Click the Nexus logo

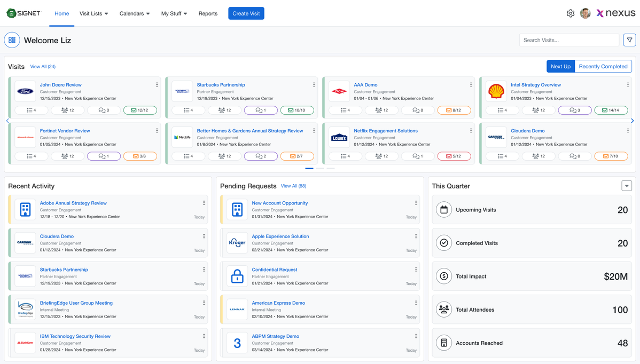click(x=615, y=13)
